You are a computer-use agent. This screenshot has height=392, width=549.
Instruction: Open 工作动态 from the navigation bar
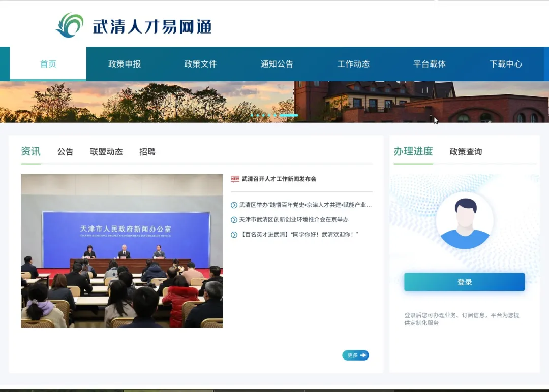pyautogui.click(x=353, y=64)
